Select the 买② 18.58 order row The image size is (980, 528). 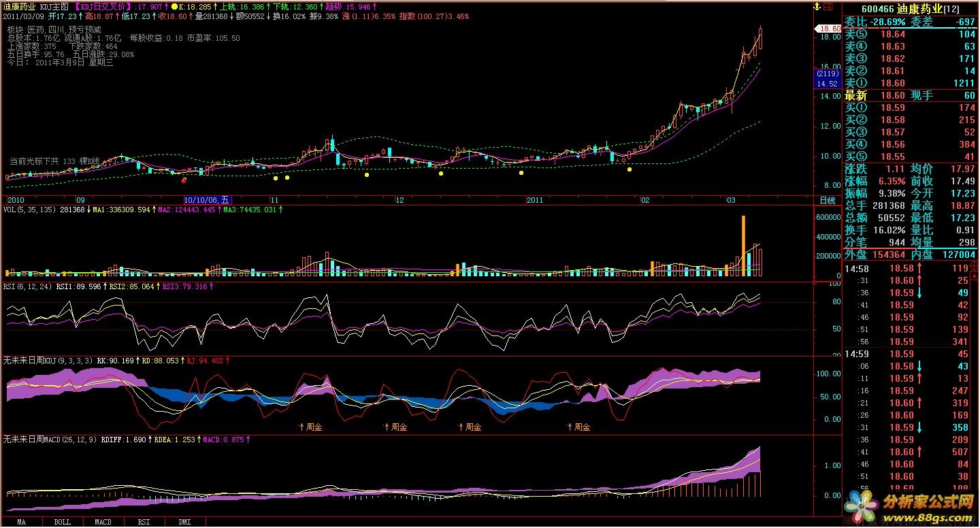click(x=911, y=120)
